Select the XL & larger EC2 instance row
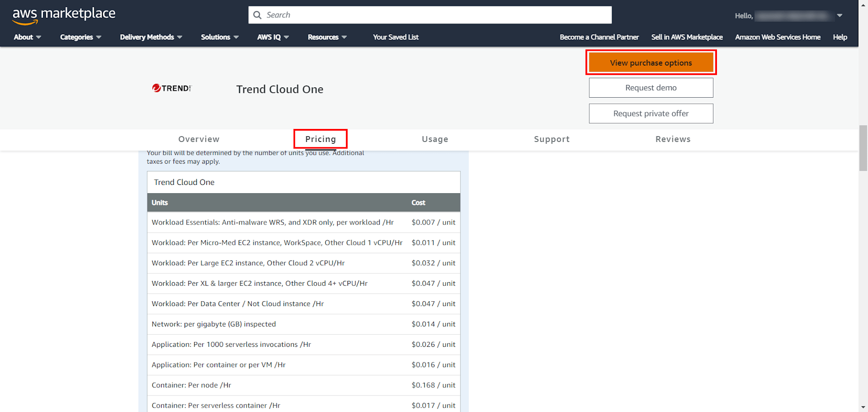The height and width of the screenshot is (412, 868). 304,283
